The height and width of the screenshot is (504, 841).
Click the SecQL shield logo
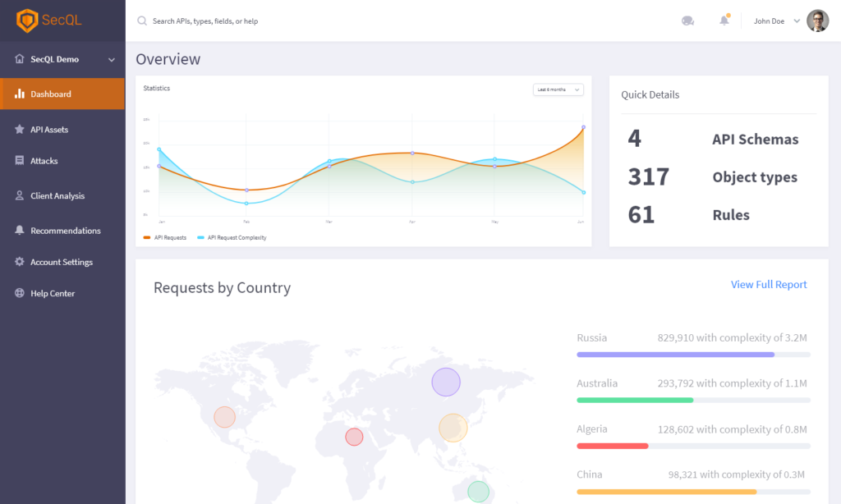click(27, 21)
